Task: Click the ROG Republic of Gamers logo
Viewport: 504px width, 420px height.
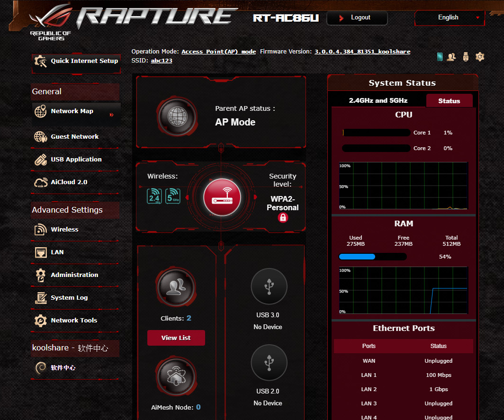Action: 51,22
